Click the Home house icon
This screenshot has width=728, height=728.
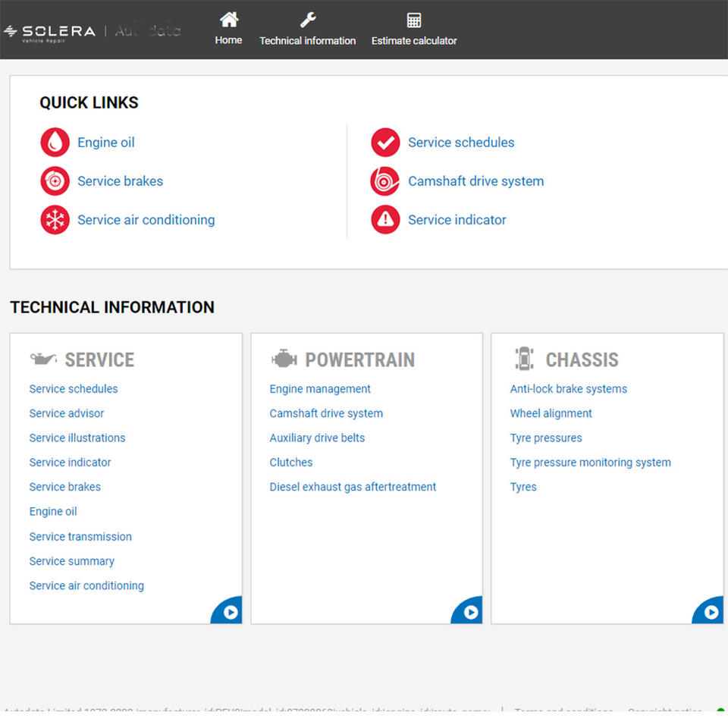click(x=228, y=20)
